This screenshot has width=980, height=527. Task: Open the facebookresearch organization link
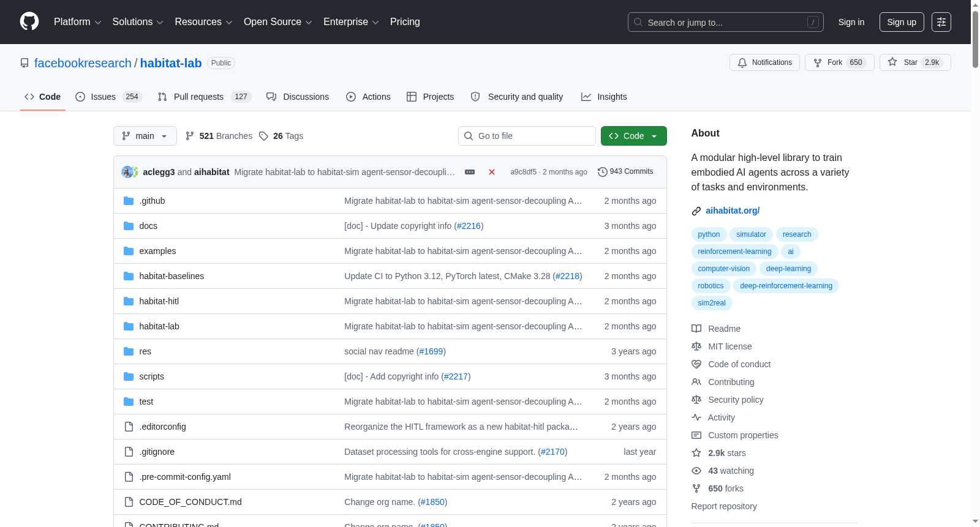pos(83,63)
